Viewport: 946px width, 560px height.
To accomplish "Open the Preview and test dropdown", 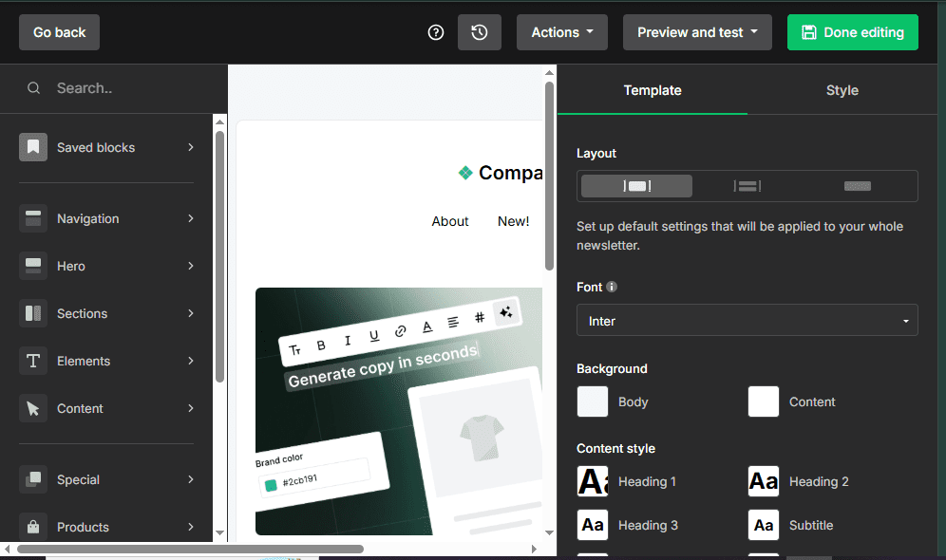I will click(697, 32).
